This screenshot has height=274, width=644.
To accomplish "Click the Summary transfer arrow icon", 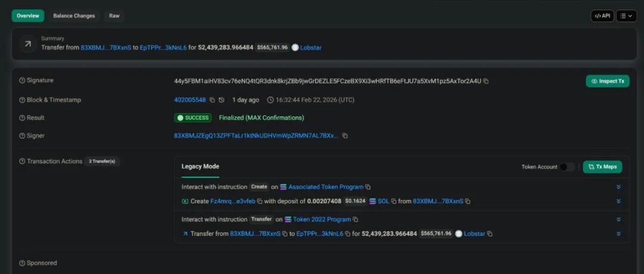I will [27, 44].
